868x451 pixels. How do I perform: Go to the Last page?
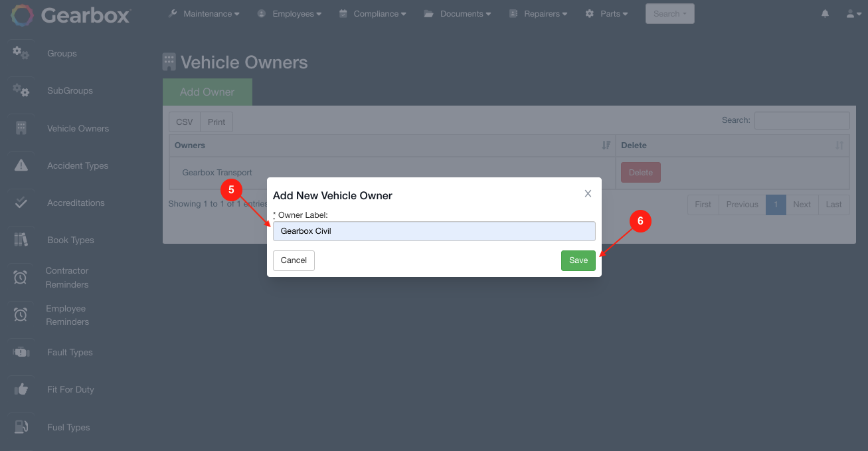click(834, 204)
